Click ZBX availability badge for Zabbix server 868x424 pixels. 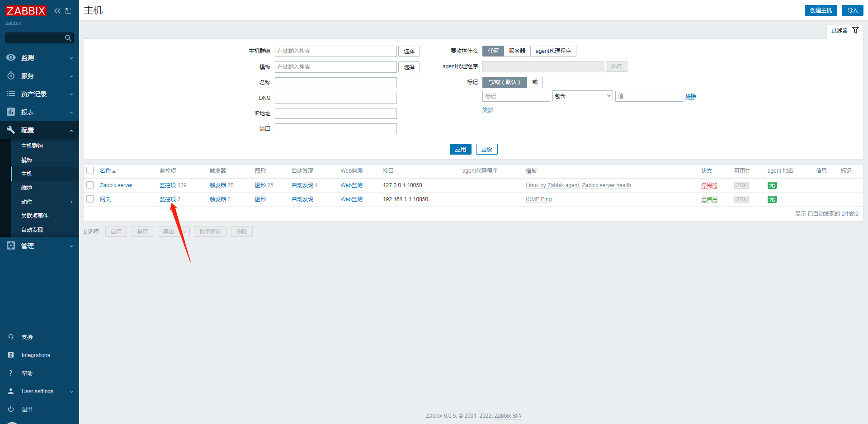coord(741,185)
